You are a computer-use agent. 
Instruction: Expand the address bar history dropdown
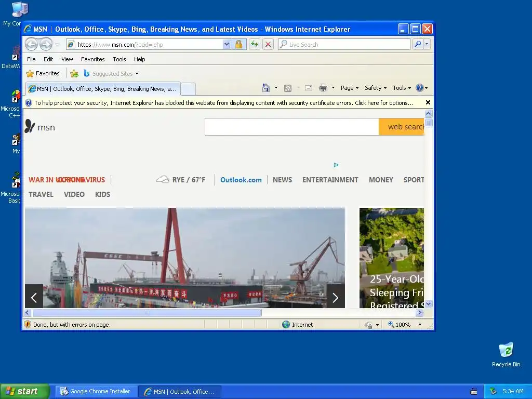[x=227, y=45]
